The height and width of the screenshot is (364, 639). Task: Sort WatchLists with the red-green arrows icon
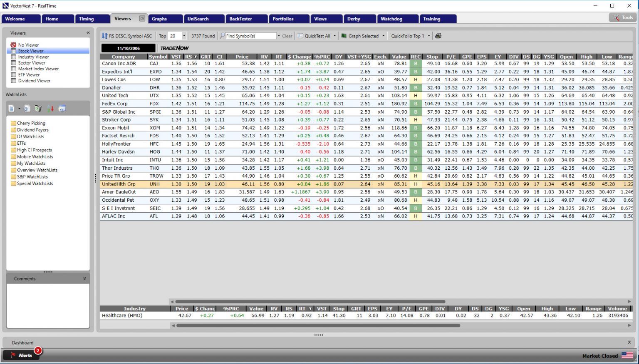pos(50,109)
